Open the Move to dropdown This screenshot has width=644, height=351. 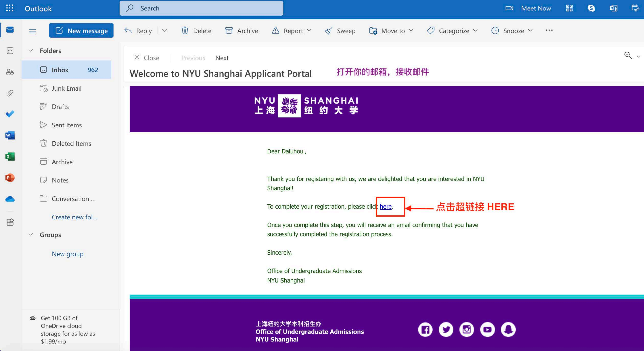click(391, 31)
